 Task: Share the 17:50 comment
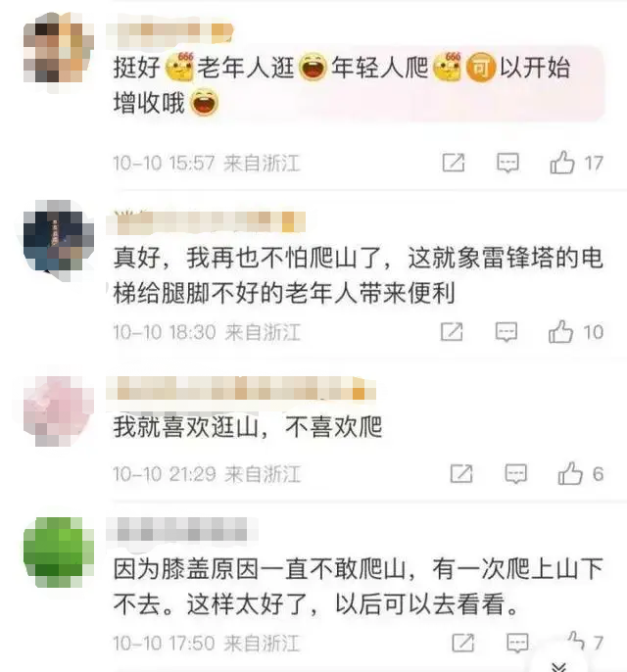(x=462, y=643)
